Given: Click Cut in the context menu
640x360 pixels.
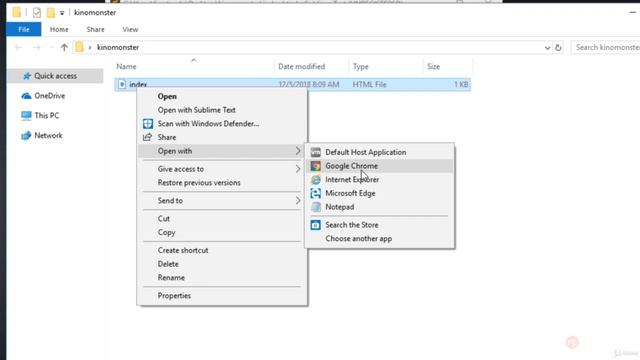Looking at the screenshot, I should 222,219.
